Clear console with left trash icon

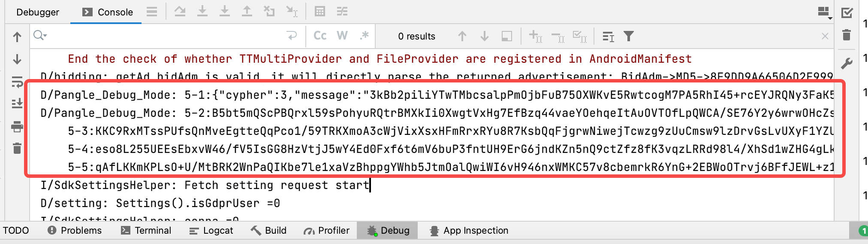coord(17,149)
